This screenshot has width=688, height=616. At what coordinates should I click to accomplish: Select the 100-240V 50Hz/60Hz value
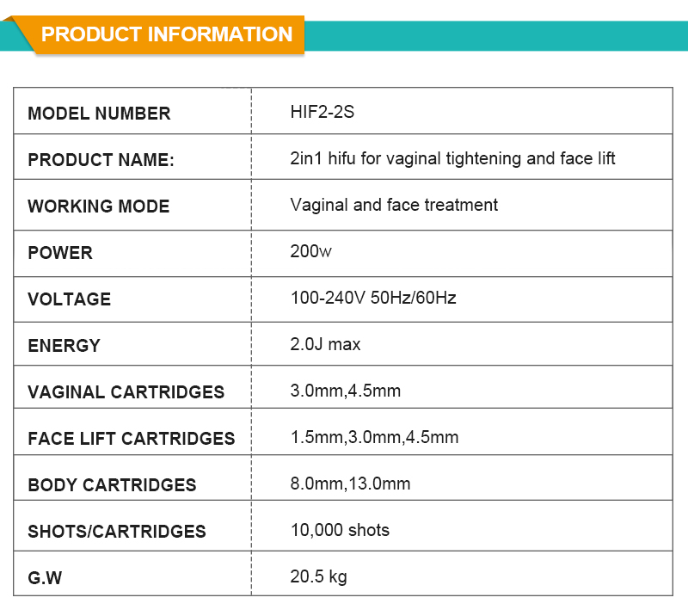[x=373, y=299]
